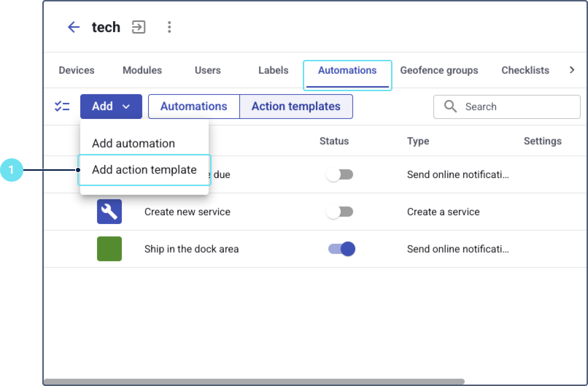Viewport: 588px width, 386px height.
Task: Toggle status of the first automation row
Action: click(x=339, y=175)
